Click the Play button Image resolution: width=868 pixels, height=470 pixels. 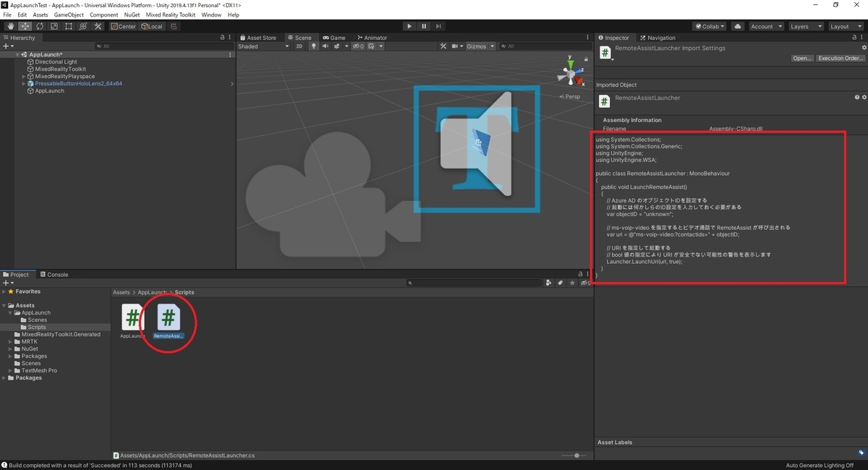coord(409,26)
